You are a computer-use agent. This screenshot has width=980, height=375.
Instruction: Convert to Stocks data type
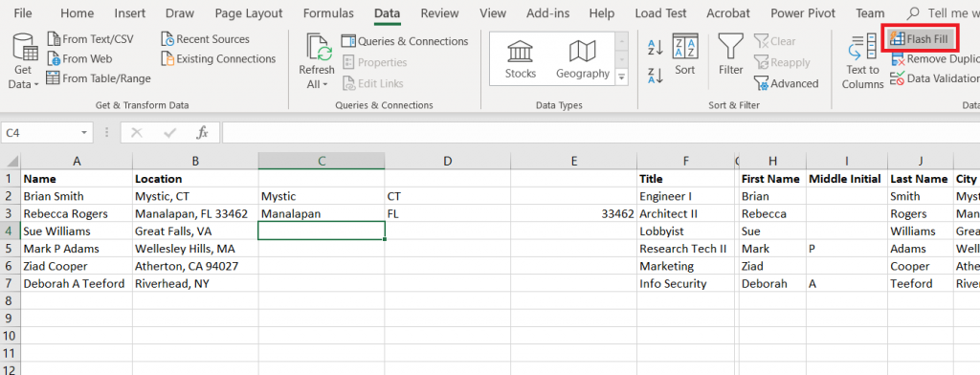[521, 58]
